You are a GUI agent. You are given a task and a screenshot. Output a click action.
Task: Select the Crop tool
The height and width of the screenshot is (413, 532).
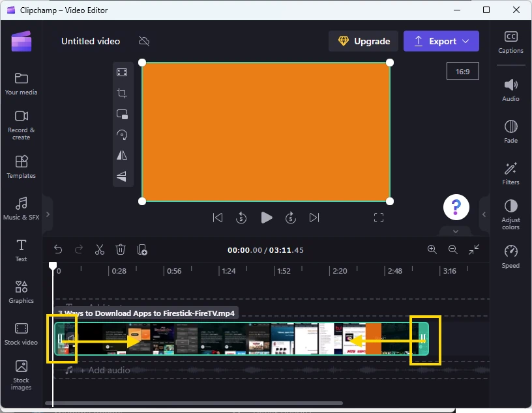(122, 93)
